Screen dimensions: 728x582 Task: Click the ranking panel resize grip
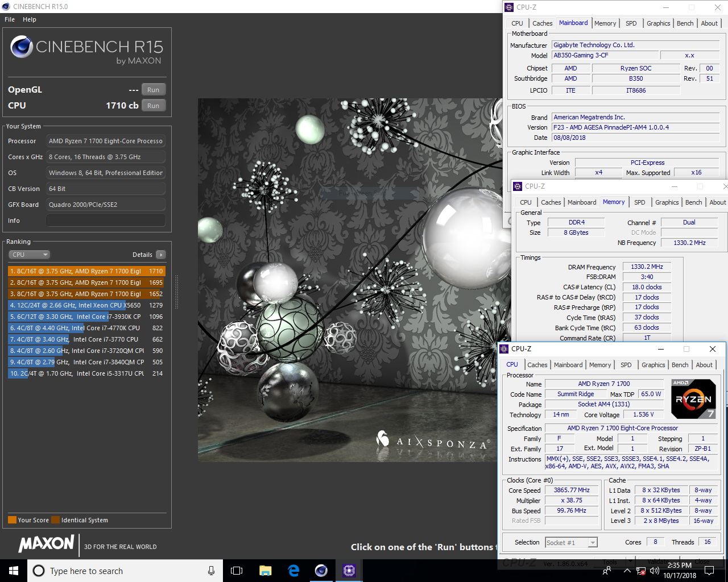click(176, 293)
